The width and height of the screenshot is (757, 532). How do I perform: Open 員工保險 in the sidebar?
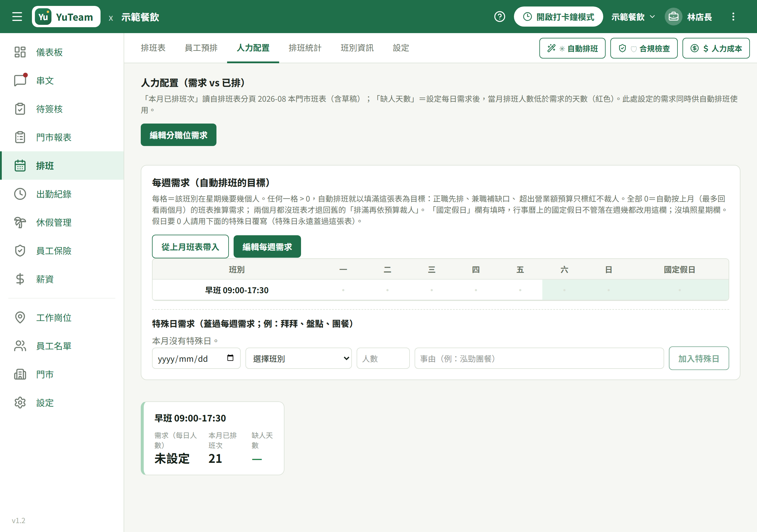pos(62,251)
